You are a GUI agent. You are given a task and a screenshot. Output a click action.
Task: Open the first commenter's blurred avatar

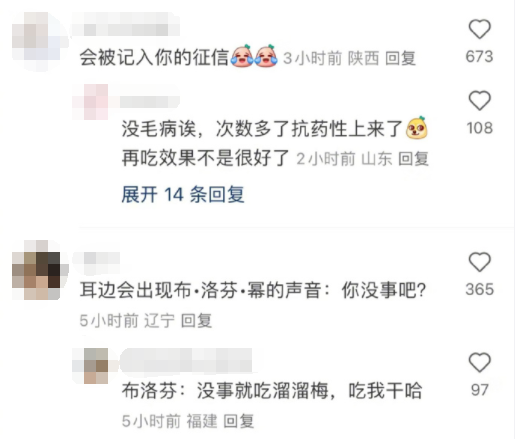tap(40, 42)
